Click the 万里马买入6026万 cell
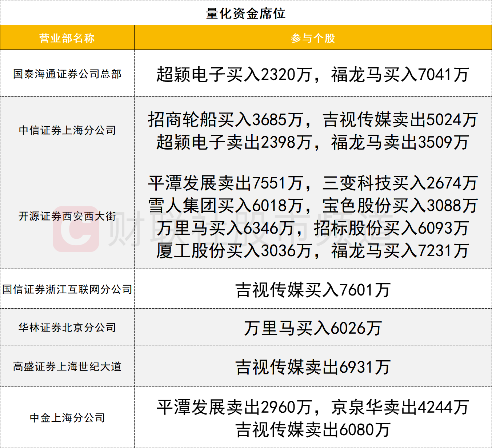 (313, 328)
